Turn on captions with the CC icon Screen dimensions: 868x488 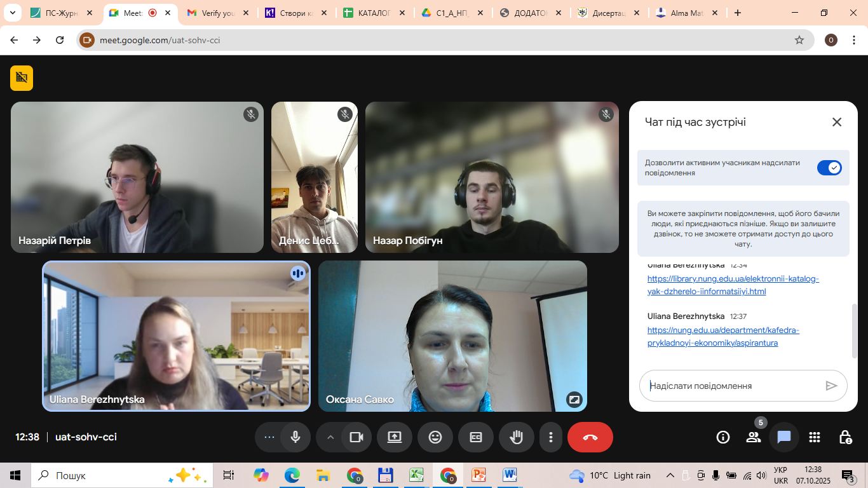[x=476, y=437]
